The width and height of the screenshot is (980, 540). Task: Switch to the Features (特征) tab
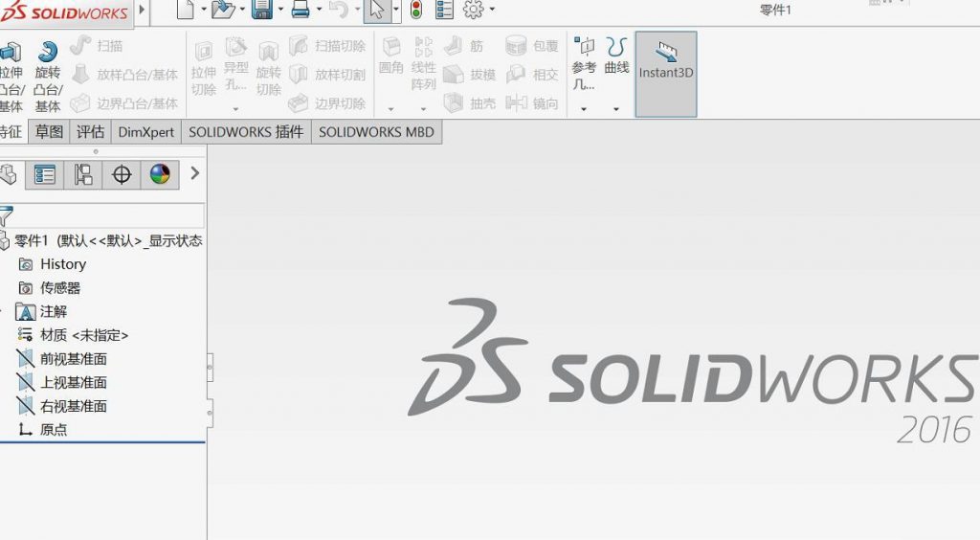(x=11, y=132)
